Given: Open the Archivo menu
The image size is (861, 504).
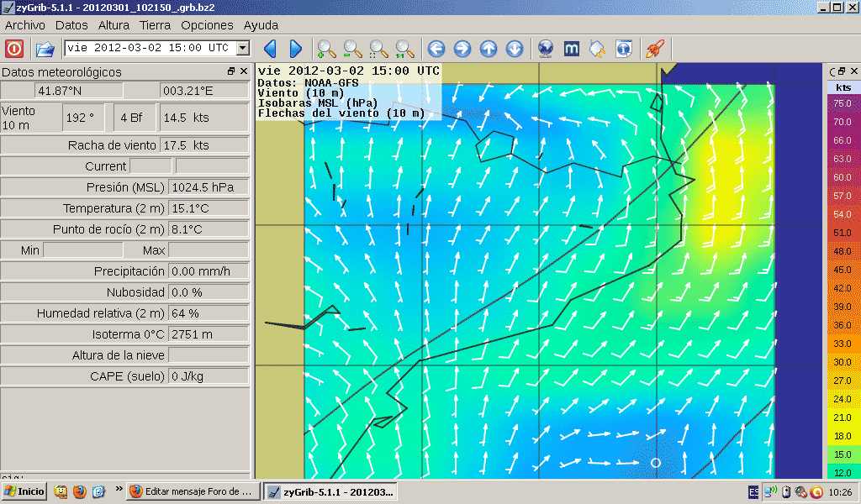Looking at the screenshot, I should [24, 25].
